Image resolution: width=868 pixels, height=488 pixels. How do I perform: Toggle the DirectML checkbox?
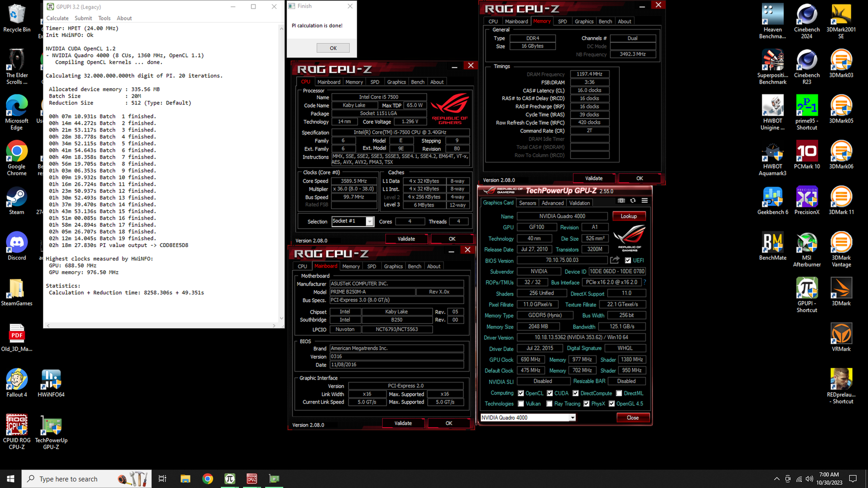pyautogui.click(x=619, y=393)
